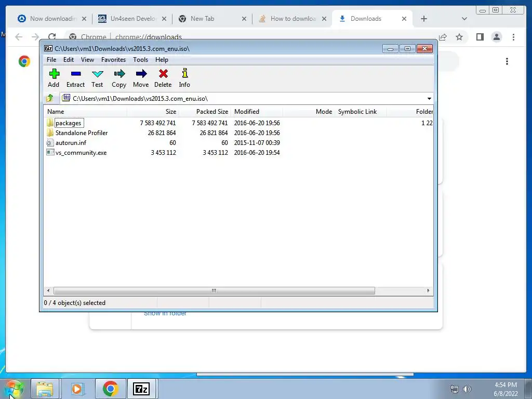This screenshot has height=399, width=532.
Task: Select the autorun.inf file name
Action: (x=71, y=142)
